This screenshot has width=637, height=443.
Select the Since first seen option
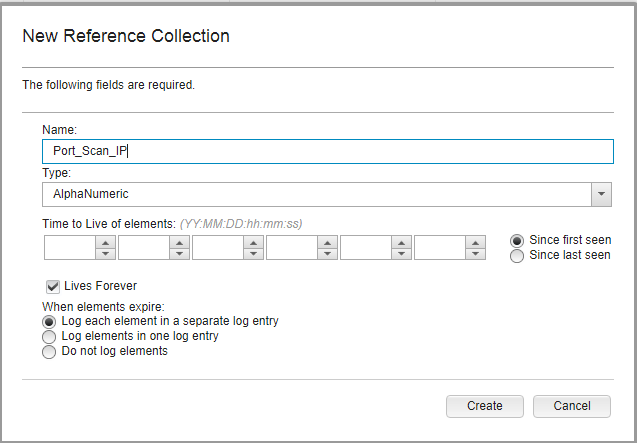[517, 241]
